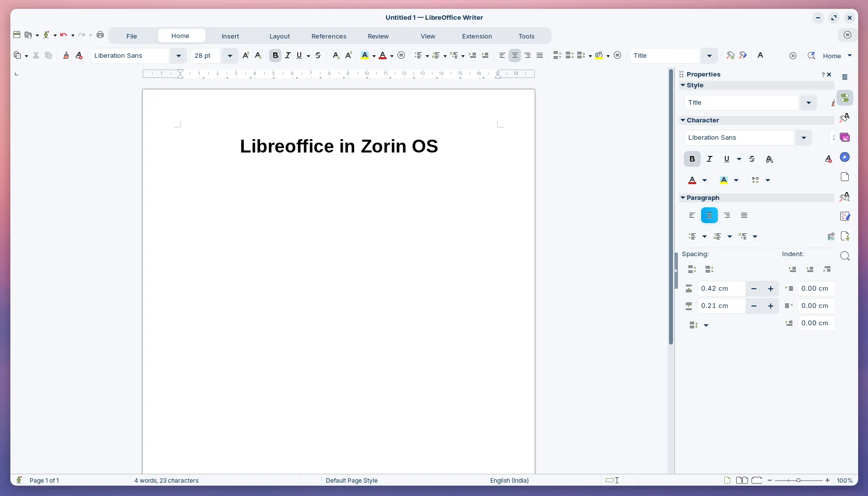Click the highlighting color button in the toolbar
Viewport: 868px width, 496px height.
(365, 55)
